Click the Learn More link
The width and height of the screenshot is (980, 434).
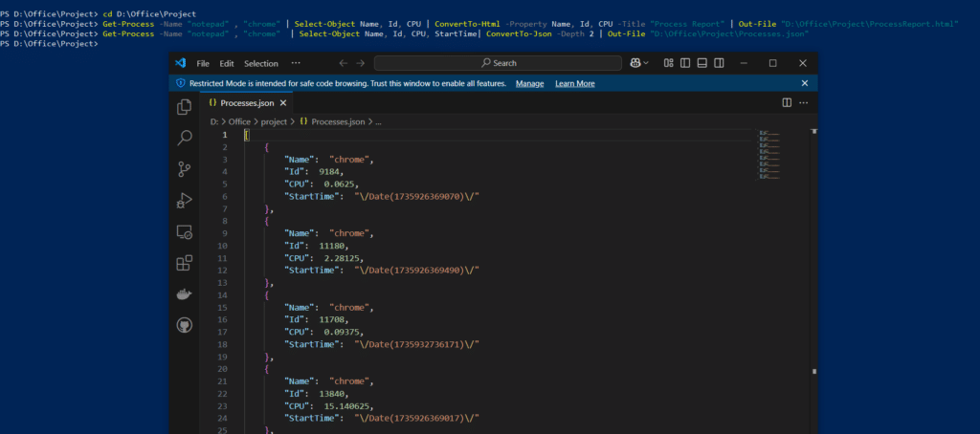pyautogui.click(x=574, y=83)
